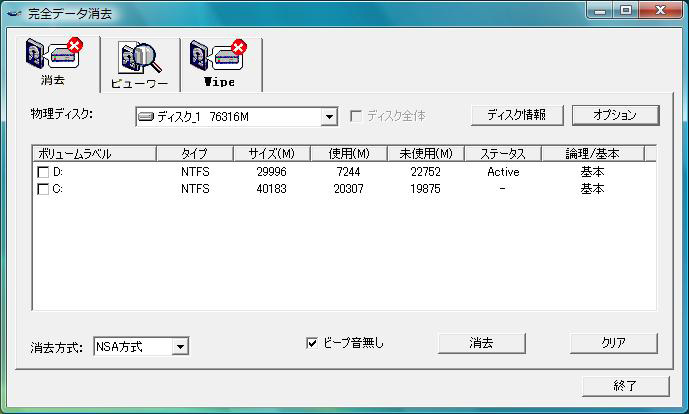Viewport: 689px width, 414px height.
Task: Open the 消去方式 NSA方式 dropdown
Action: coord(141,347)
